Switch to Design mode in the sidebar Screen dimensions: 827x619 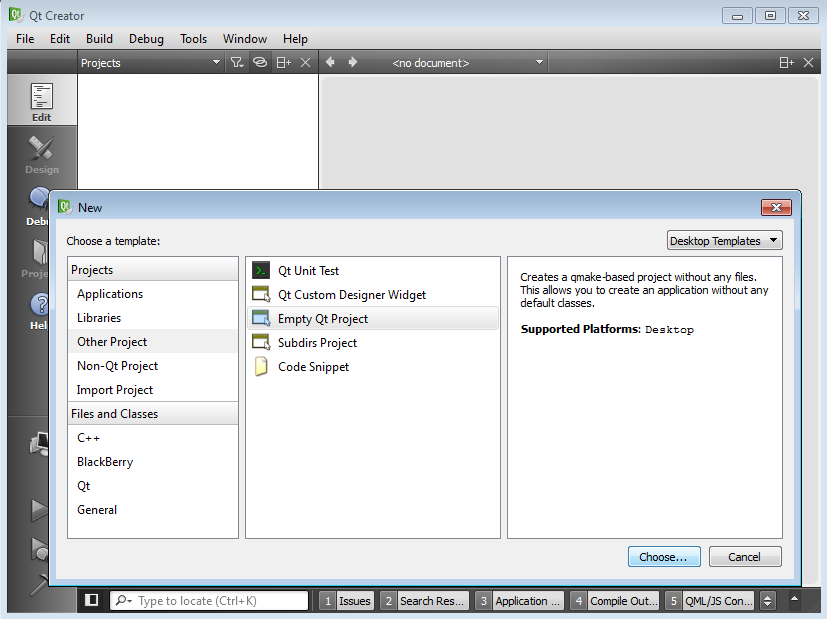[42, 154]
